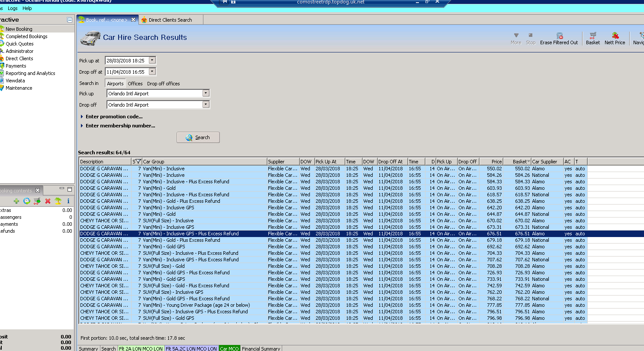
Task: Close the Book. ref. <none> tab
Action: tap(133, 19)
